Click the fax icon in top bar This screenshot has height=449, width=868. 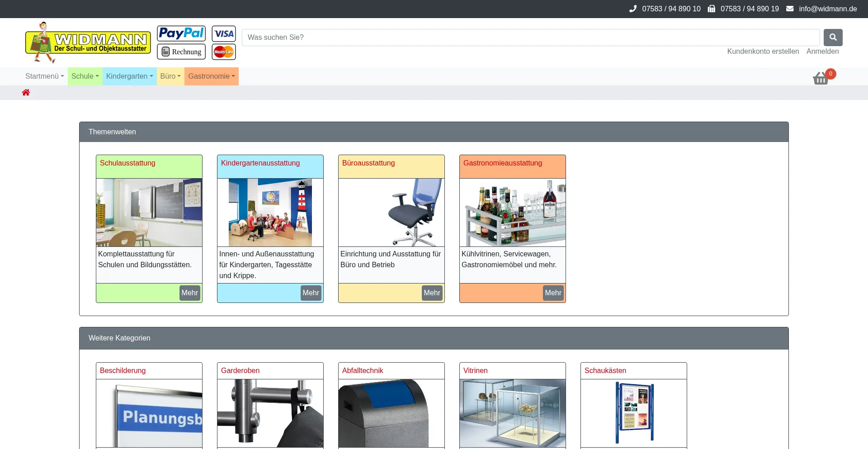pos(712,9)
